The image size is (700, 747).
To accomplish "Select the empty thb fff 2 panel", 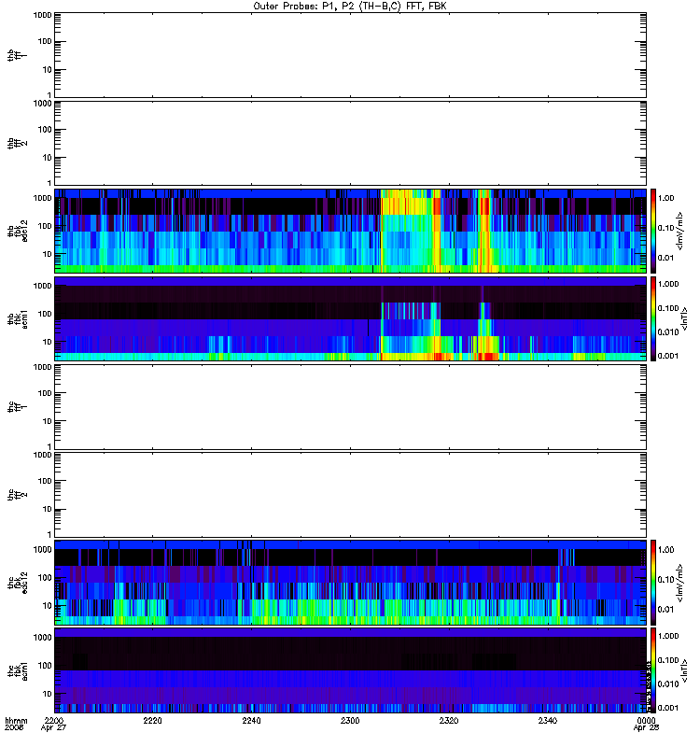I will pyautogui.click(x=350, y=143).
